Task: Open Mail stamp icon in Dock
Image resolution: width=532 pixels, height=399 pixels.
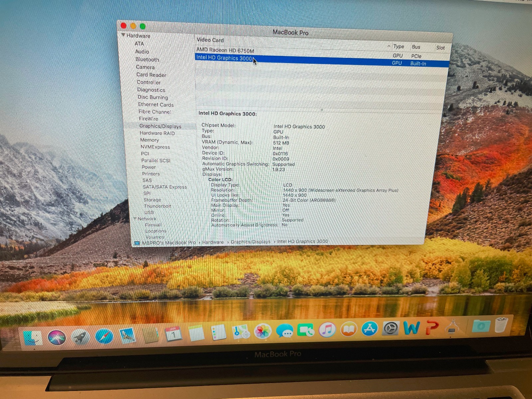Action: [128, 336]
